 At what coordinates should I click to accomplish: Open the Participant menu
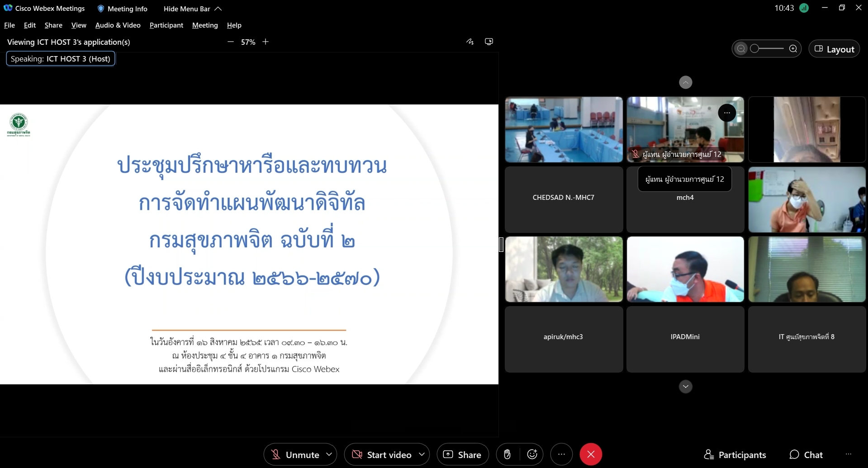pyautogui.click(x=166, y=25)
